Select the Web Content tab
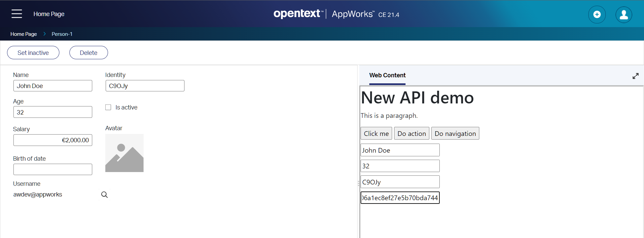The height and width of the screenshot is (238, 644). coord(387,75)
